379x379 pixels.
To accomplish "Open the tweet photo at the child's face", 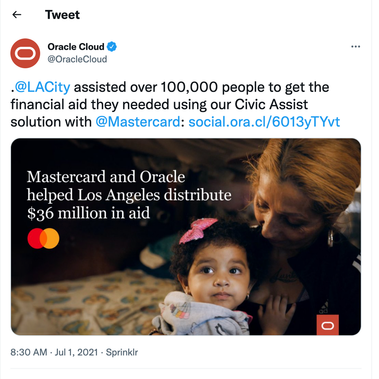I will tap(220, 273).
